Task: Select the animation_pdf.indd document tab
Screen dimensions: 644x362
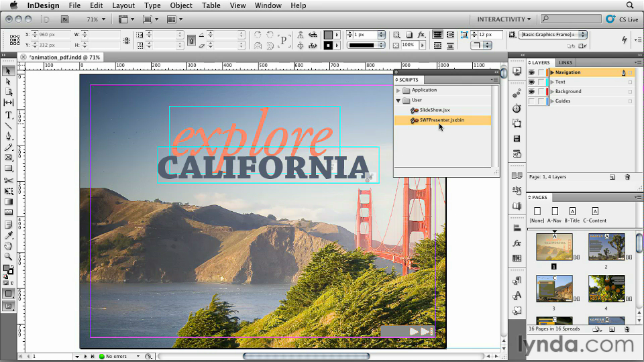Action: tap(66, 57)
